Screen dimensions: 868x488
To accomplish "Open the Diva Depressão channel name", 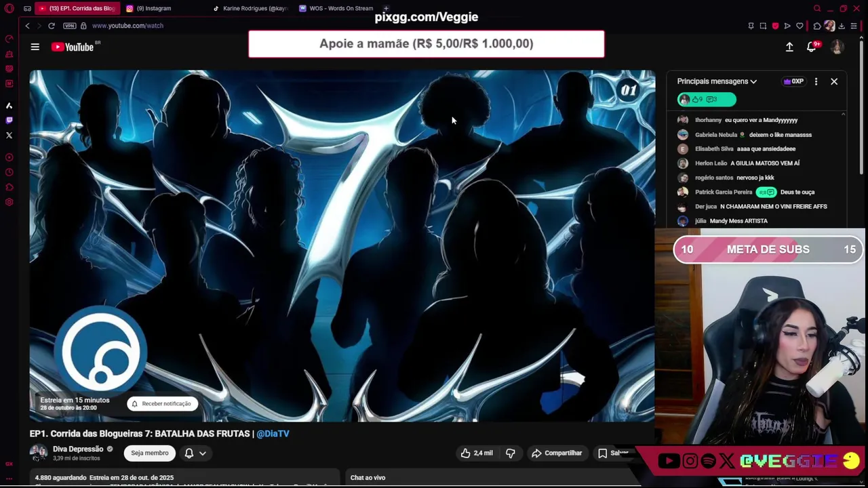I will [x=78, y=449].
